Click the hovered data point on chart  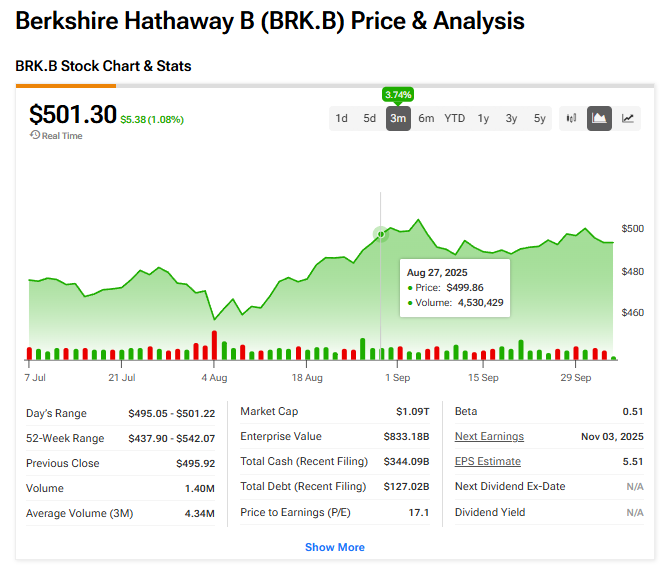coord(381,234)
